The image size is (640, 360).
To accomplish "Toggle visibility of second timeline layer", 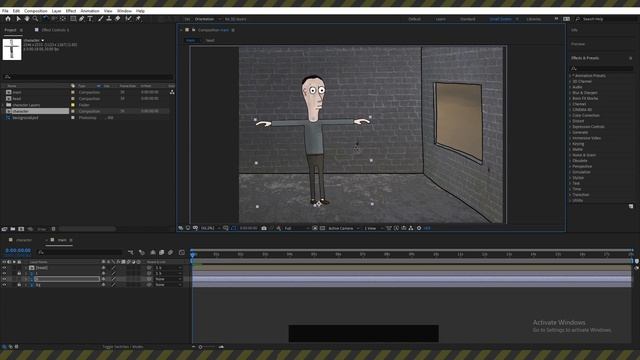I will [4, 273].
